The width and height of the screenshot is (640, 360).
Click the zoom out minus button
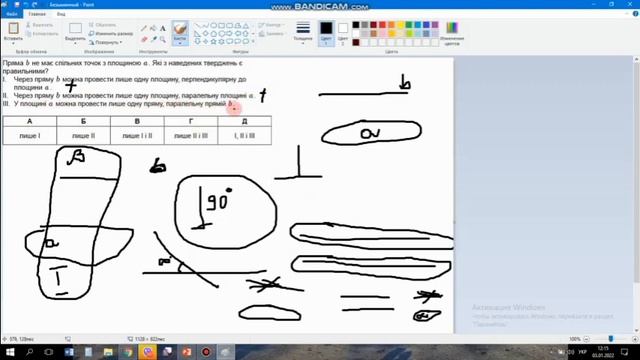click(x=587, y=339)
